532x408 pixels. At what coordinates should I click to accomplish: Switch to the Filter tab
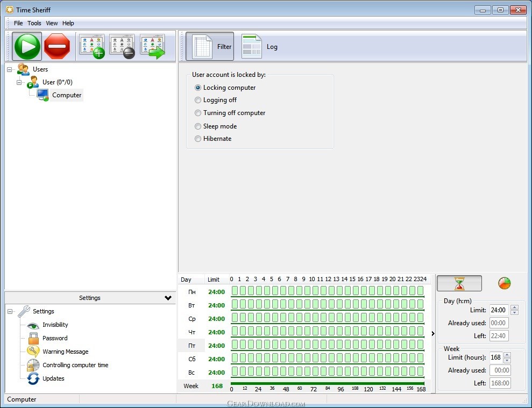pyautogui.click(x=210, y=46)
